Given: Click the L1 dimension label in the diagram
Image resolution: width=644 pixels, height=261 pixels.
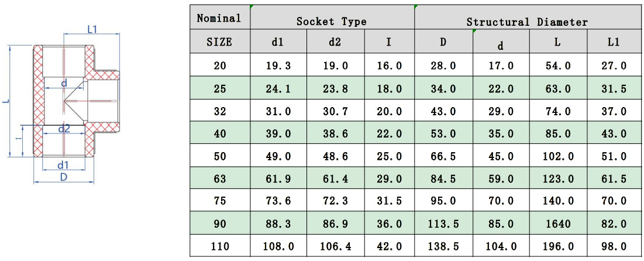Looking at the screenshot, I should tap(92, 28).
